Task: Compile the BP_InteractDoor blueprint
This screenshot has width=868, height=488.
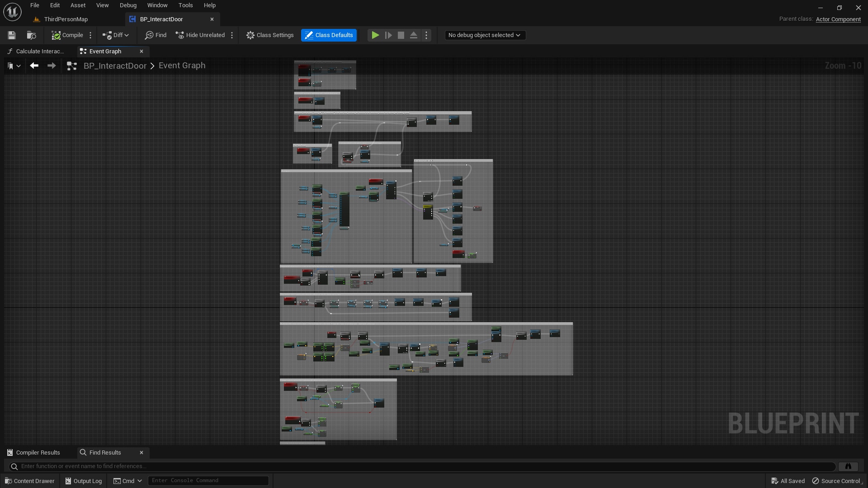Action: [68, 35]
